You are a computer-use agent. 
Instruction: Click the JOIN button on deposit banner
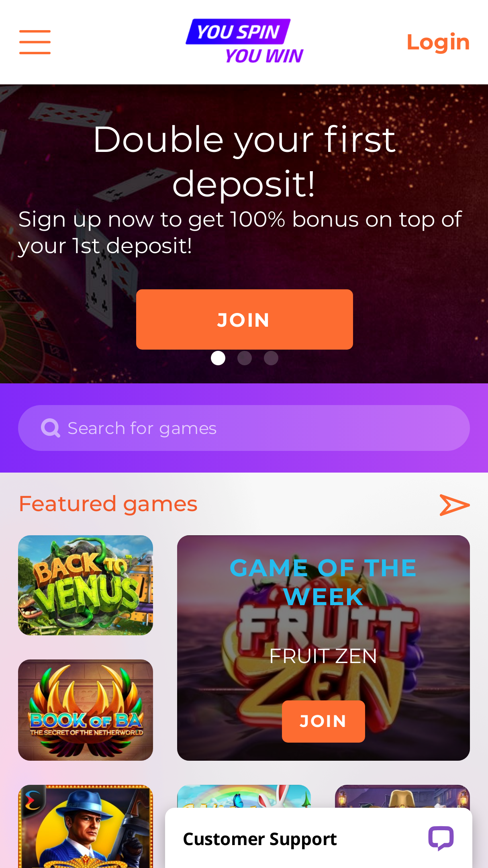click(x=245, y=319)
